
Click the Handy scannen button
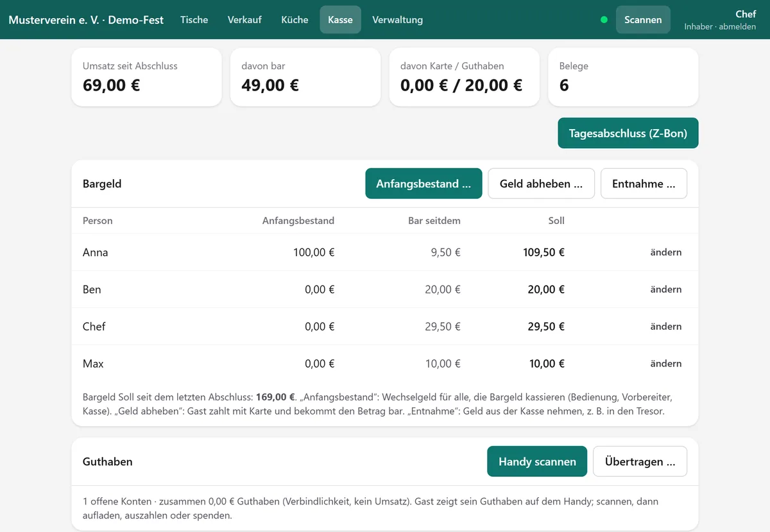pyautogui.click(x=537, y=461)
